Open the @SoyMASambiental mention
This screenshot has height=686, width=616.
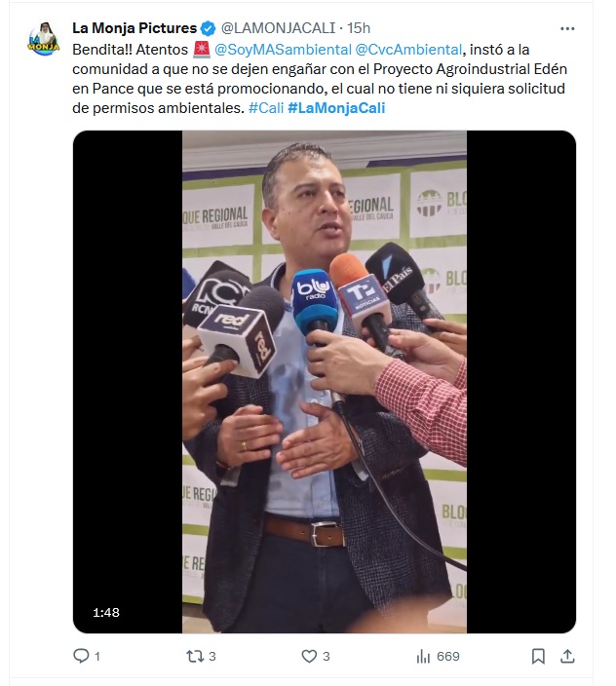283,50
